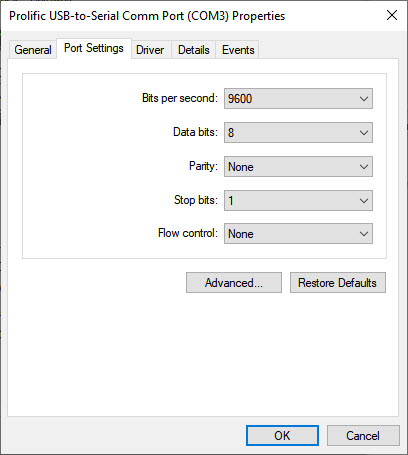The image size is (408, 455).
Task: Click the chevron arrow beside 9600
Action: pos(364,99)
